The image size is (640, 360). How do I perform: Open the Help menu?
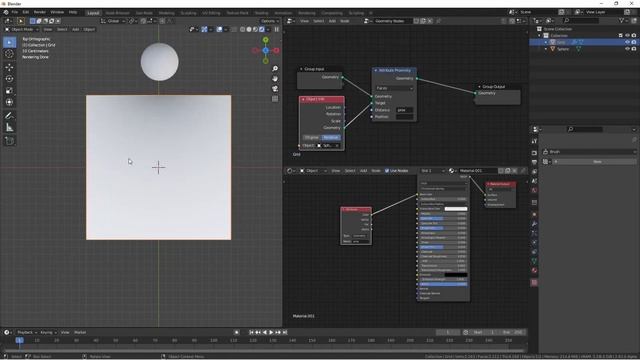point(73,12)
